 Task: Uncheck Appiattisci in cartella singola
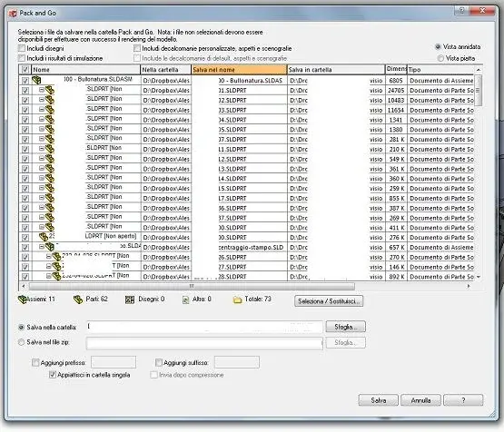click(53, 375)
